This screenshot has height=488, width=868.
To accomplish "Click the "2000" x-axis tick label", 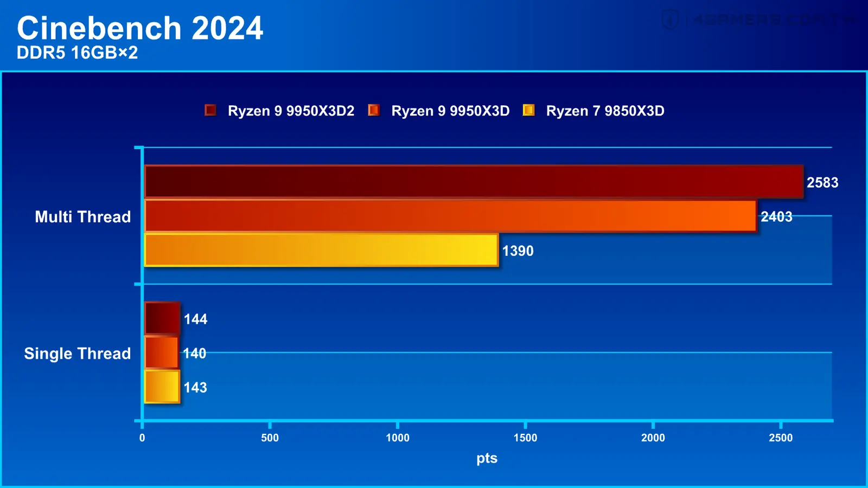I will point(653,438).
